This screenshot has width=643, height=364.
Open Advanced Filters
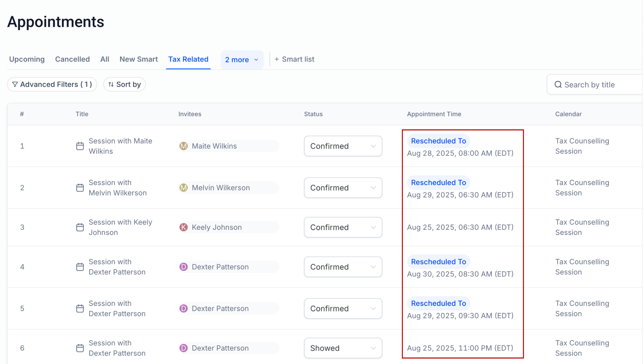point(52,84)
